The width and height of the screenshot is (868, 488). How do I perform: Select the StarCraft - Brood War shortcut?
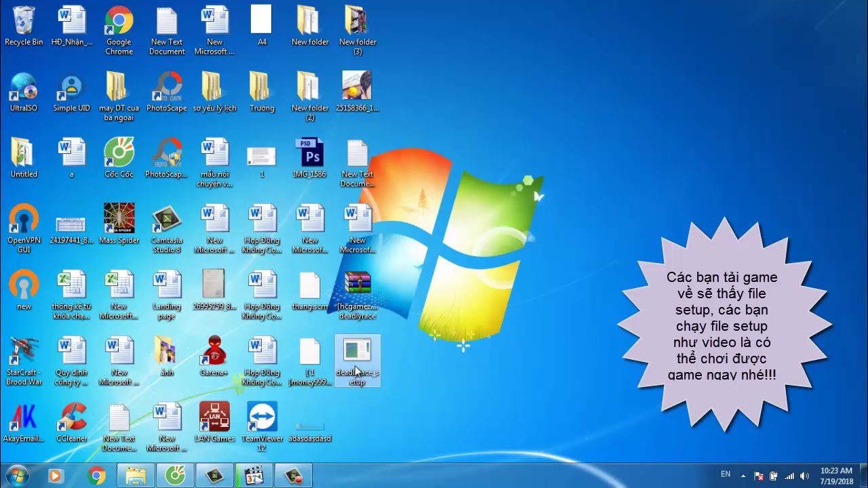point(24,361)
